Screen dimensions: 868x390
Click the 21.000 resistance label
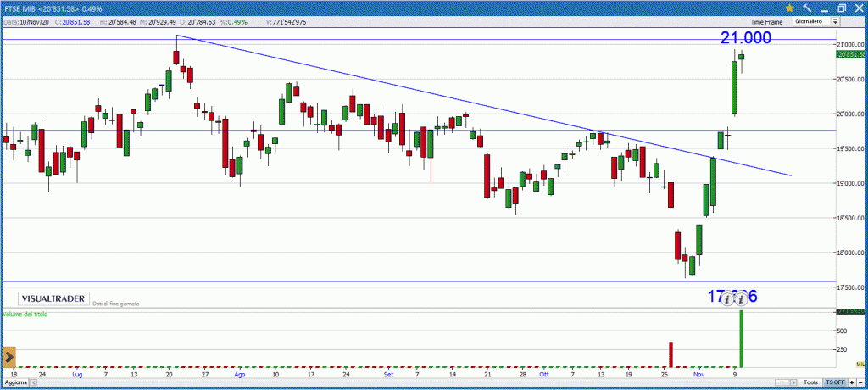tap(746, 37)
